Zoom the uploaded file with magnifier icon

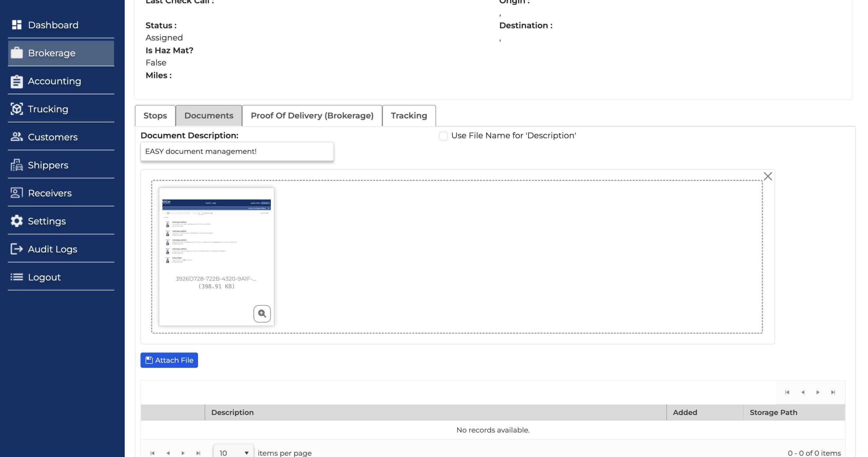(262, 313)
